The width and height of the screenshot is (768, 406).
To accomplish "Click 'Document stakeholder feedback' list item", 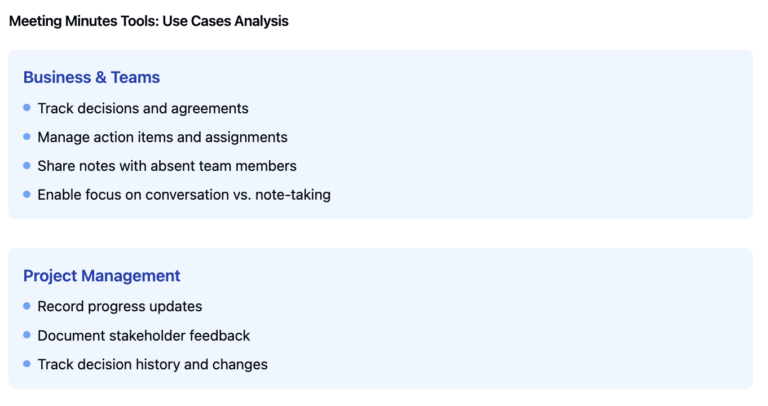I will [144, 336].
